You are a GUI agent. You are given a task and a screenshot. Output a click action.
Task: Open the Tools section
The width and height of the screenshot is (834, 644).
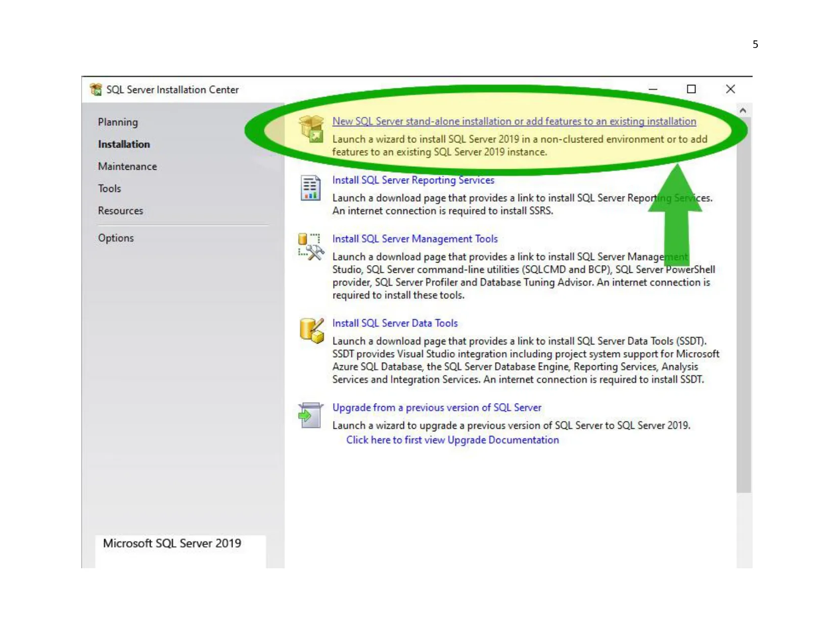click(110, 189)
